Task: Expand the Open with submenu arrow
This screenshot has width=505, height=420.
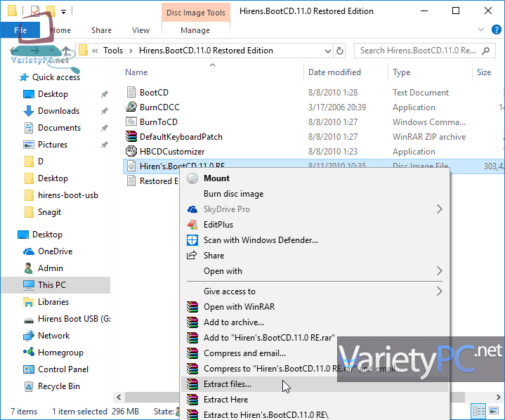Action: pyautogui.click(x=439, y=271)
